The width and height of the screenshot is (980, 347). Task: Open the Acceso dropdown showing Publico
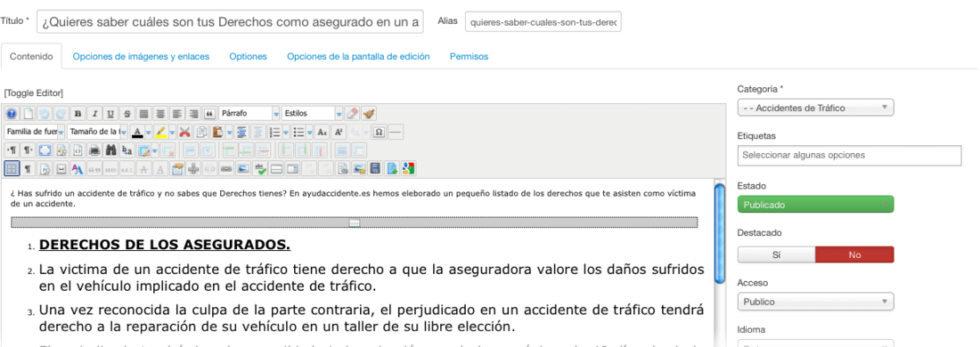point(815,302)
